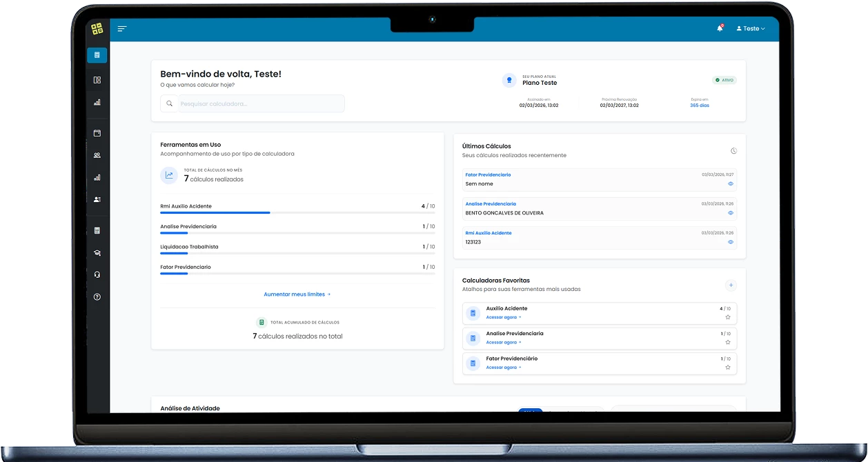This screenshot has height=462, width=868.
Task: Click the Analise Previdenciaria usage progress bar
Action: [297, 233]
